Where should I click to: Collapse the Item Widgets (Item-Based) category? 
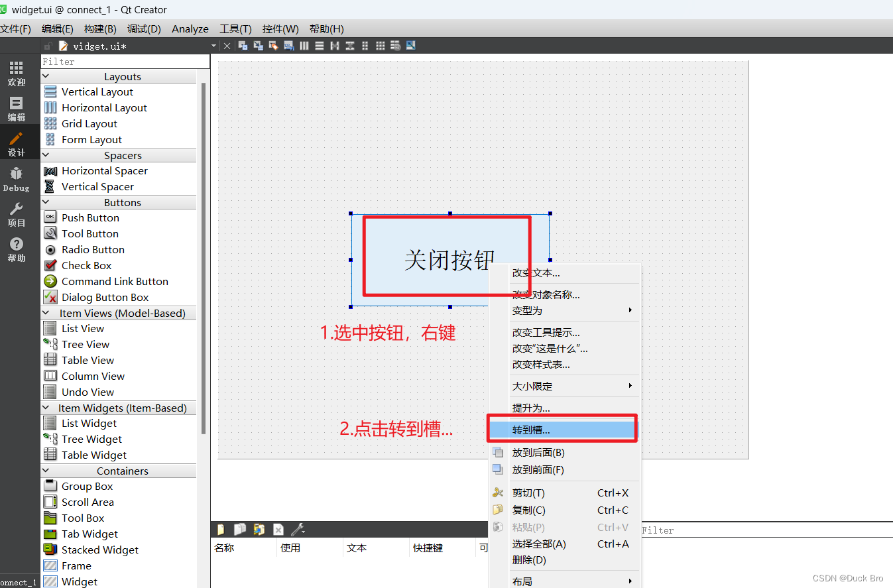[46, 408]
